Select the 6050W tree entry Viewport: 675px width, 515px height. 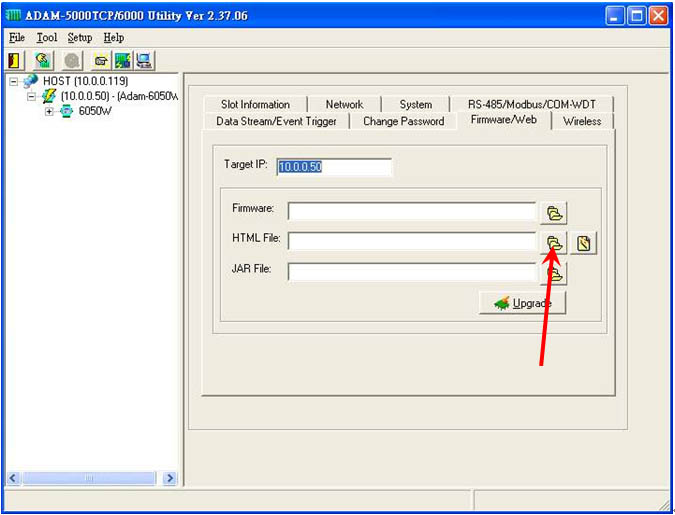pyautogui.click(x=95, y=112)
